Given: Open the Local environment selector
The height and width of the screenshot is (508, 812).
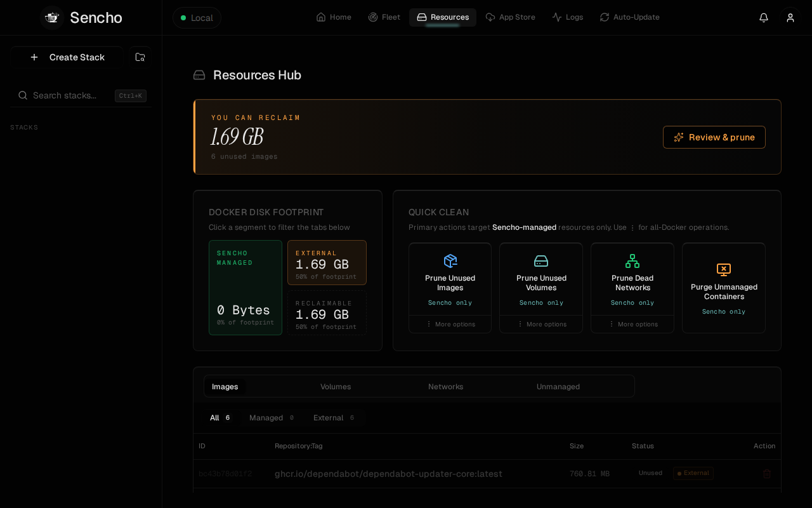Looking at the screenshot, I should (197, 18).
